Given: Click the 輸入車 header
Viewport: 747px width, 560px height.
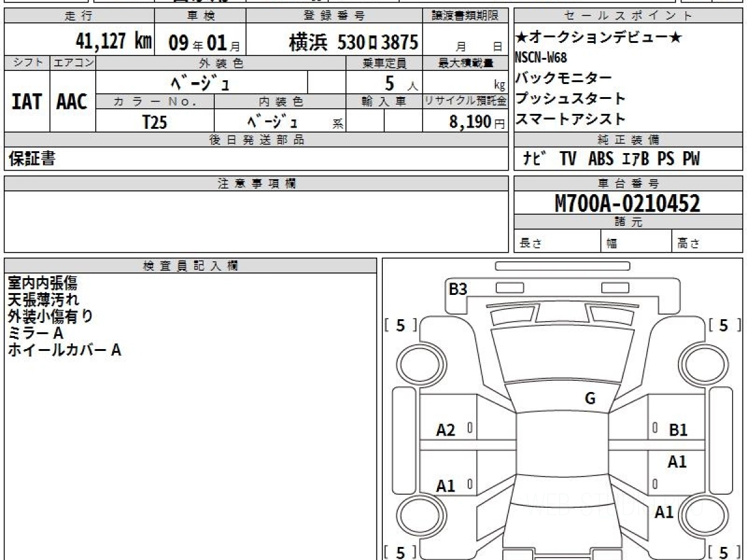Looking at the screenshot, I should [384, 101].
